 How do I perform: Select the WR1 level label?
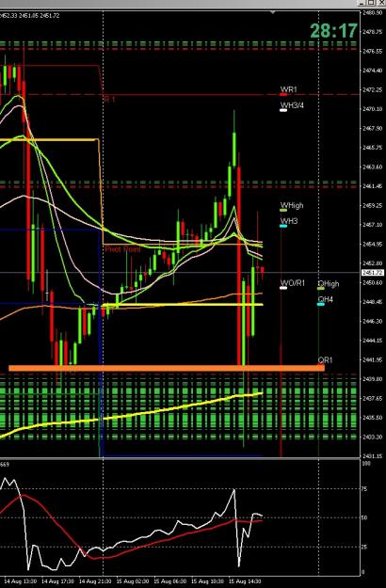point(289,89)
